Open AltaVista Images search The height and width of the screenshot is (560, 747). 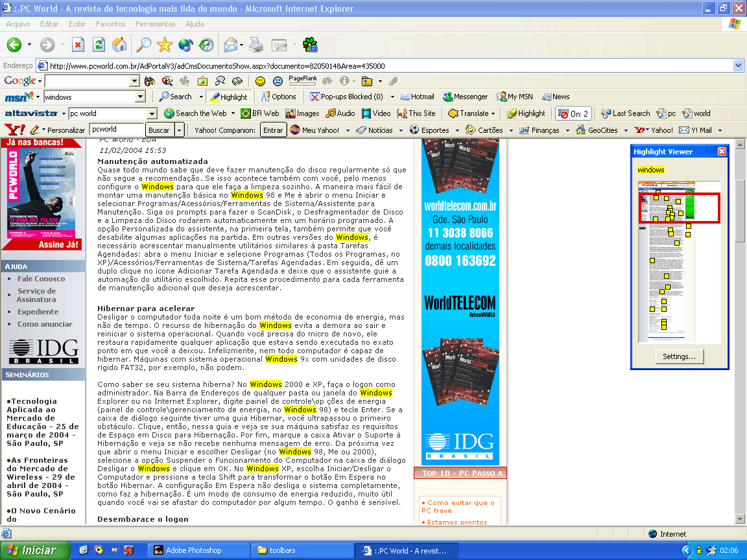(x=303, y=113)
